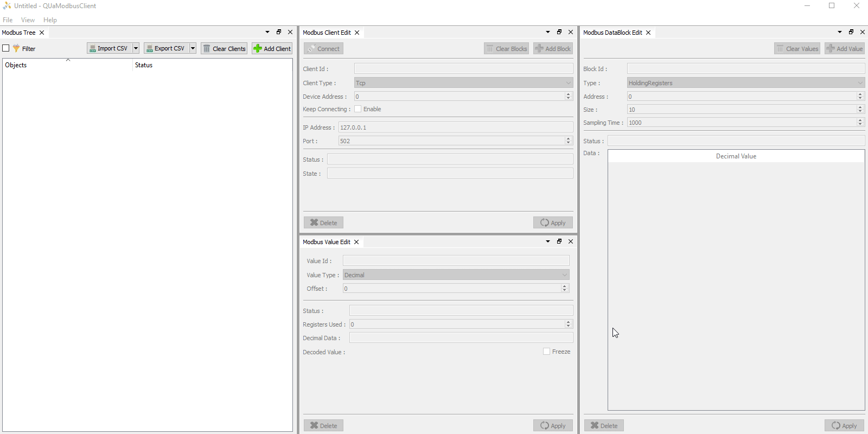Screen dimensions: 868x434
Task: Close the Modbus Tree tab with its X
Action: pos(42,33)
